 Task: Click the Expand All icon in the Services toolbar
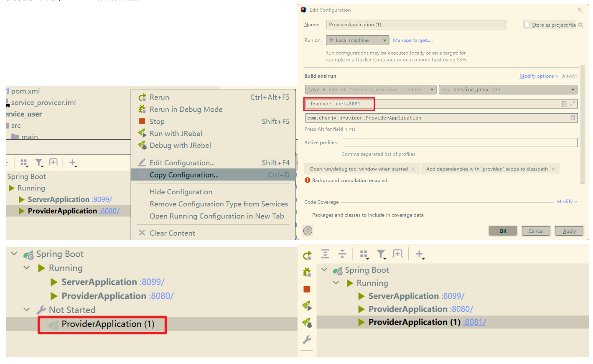[x=325, y=254]
